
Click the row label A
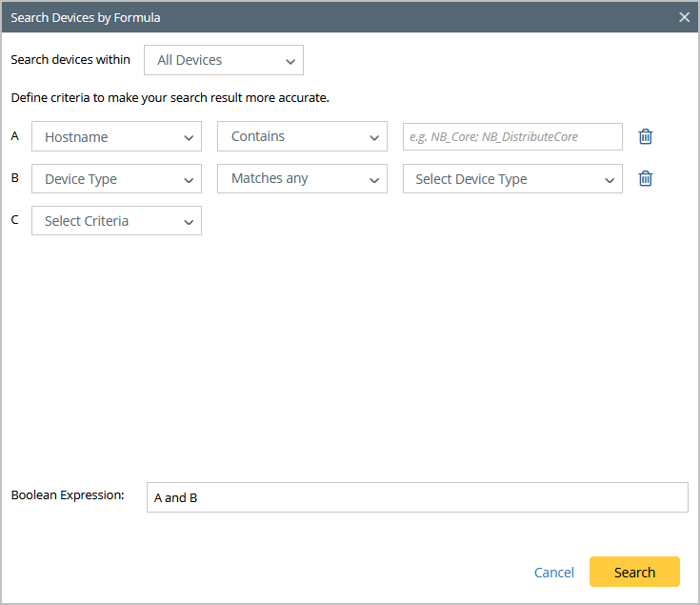14,135
